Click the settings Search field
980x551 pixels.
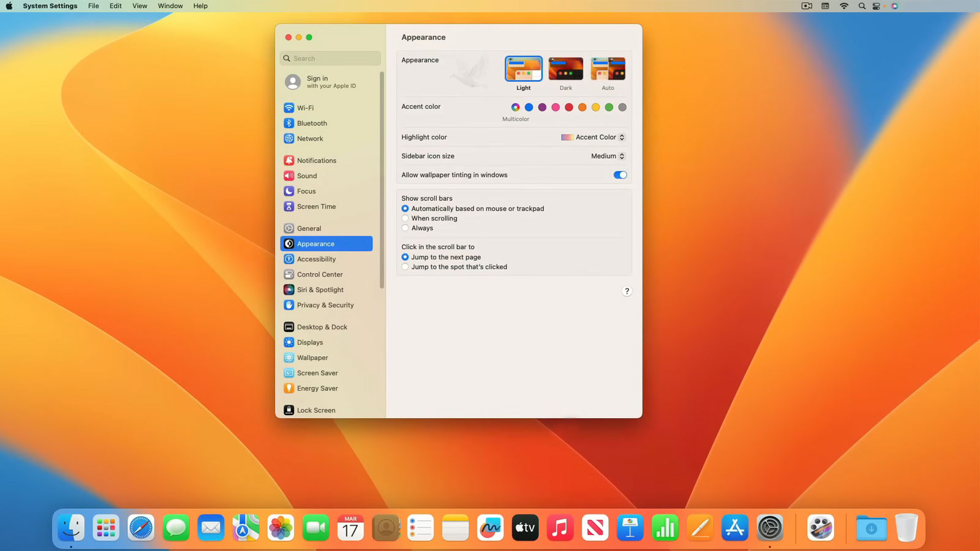click(330, 58)
